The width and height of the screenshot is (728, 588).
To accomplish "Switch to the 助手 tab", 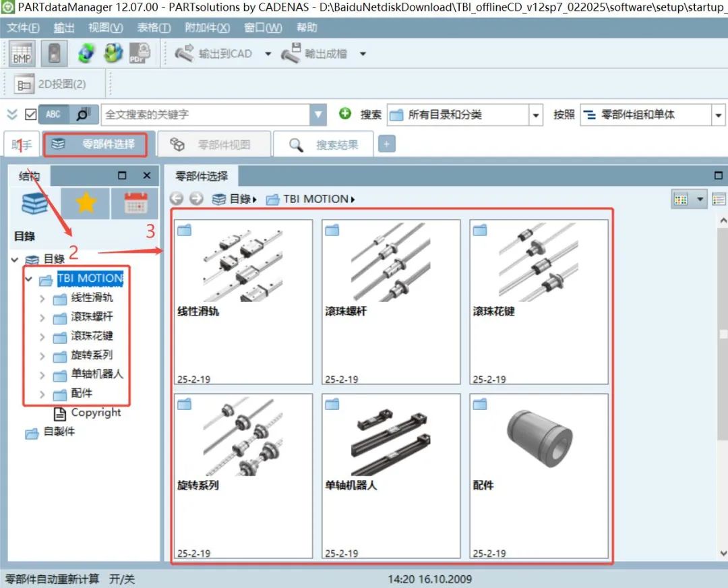I will tap(22, 145).
